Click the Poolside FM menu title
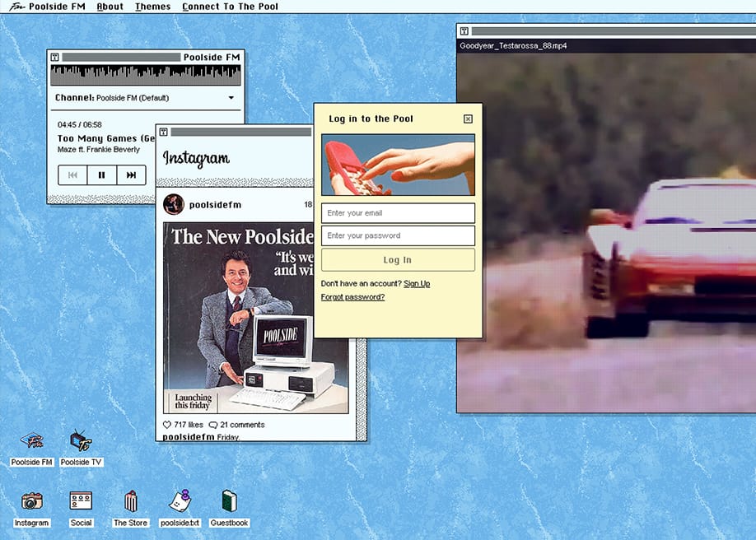 tap(57, 7)
